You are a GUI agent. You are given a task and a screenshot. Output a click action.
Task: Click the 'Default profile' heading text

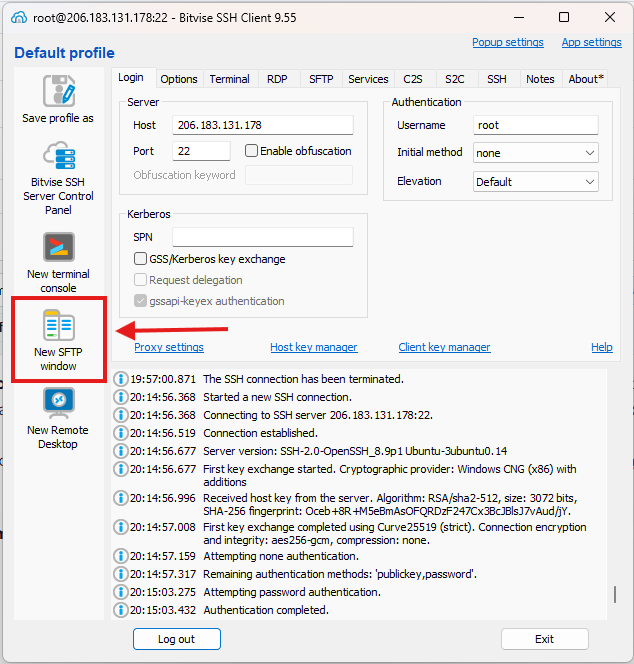[x=64, y=53]
